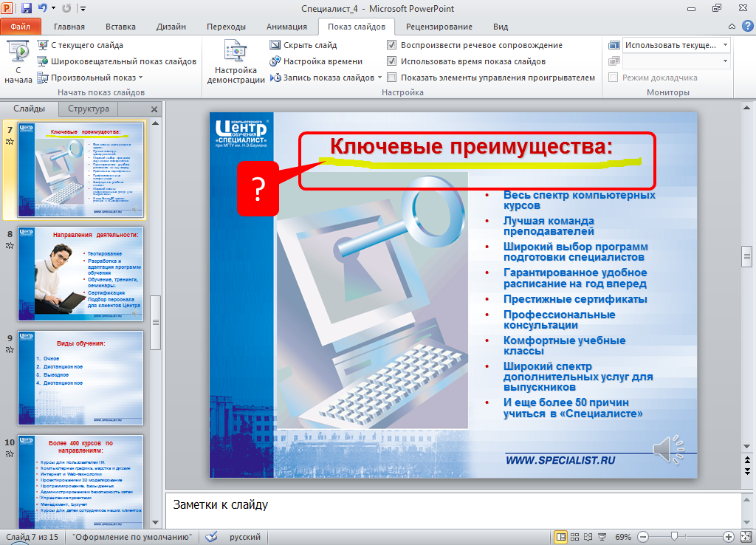Screen dimensions: 756x545
Task: Enable Показать элементы управления проигрывателем checkbox
Action: pos(392,78)
